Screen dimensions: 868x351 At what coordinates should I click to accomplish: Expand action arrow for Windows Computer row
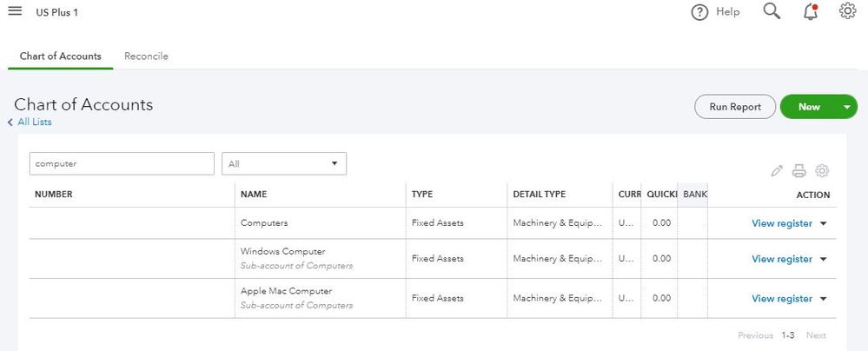(823, 259)
